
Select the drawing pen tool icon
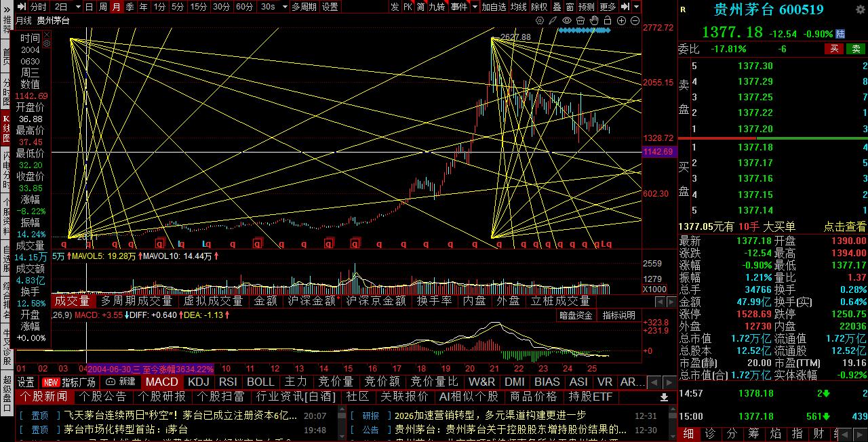click(x=553, y=21)
